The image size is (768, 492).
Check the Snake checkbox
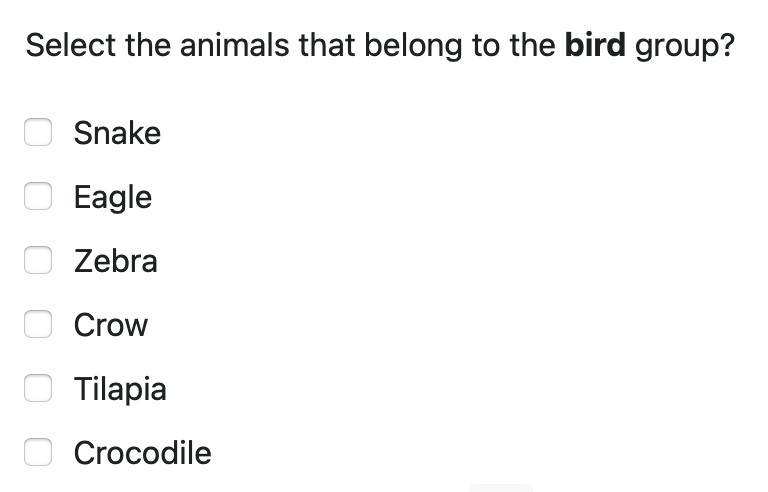coord(38,132)
